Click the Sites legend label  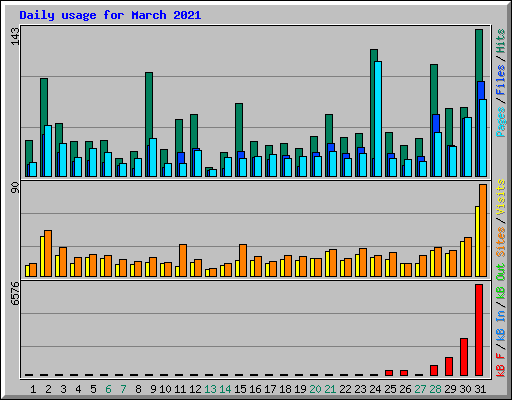pyautogui.click(x=501, y=241)
